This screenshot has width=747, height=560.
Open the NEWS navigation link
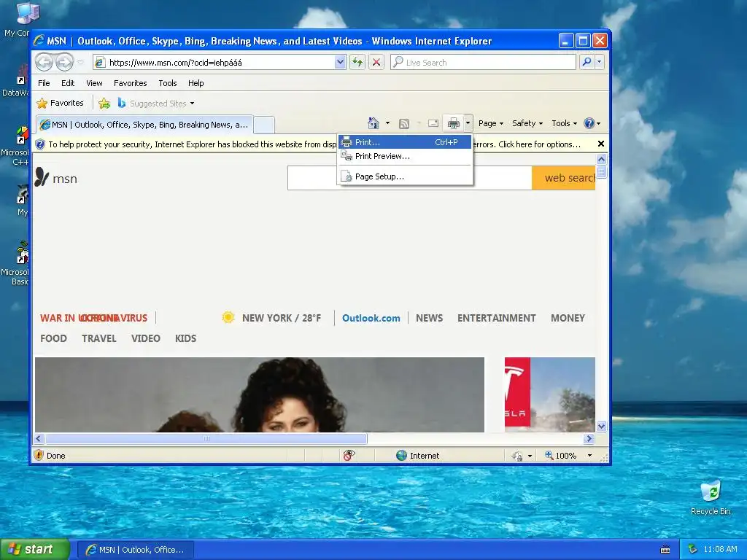click(x=429, y=318)
